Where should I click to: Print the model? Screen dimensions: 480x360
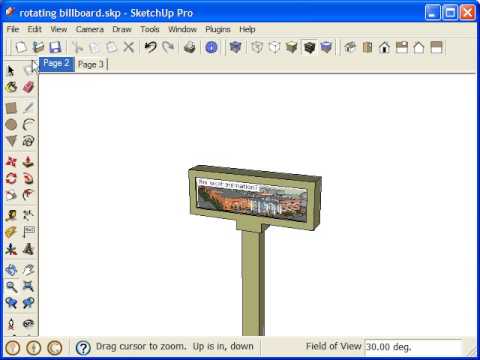click(190, 47)
